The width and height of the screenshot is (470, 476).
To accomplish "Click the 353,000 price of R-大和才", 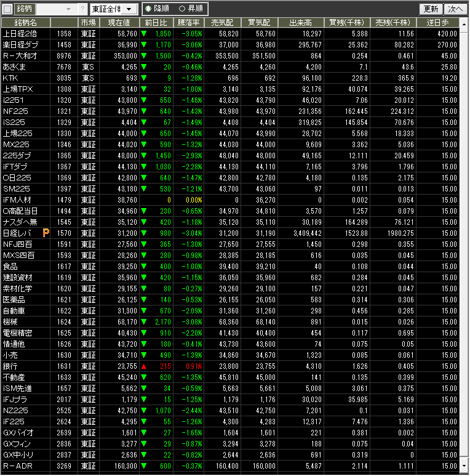I will [x=125, y=56].
